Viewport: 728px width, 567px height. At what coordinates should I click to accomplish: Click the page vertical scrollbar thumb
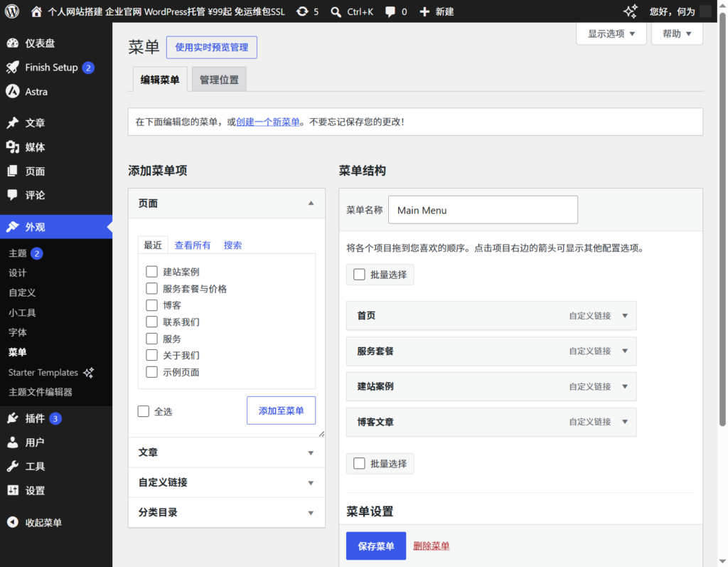tap(722, 219)
